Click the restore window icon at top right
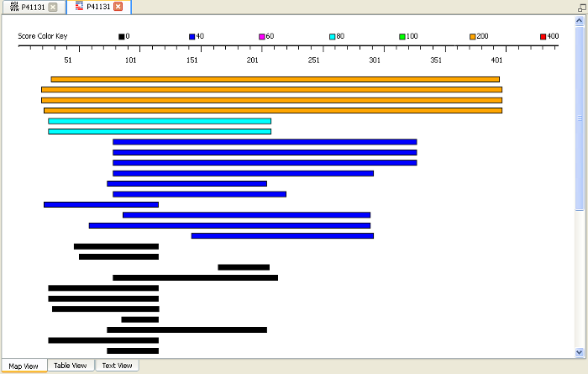 [580, 7]
